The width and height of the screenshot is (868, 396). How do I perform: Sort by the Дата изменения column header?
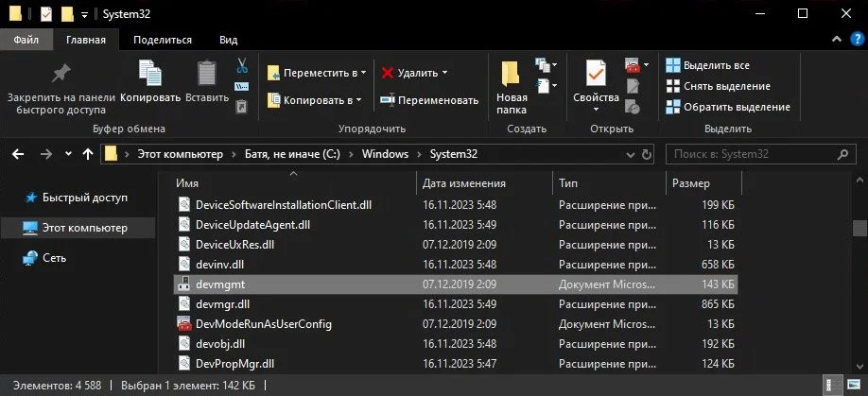464,183
